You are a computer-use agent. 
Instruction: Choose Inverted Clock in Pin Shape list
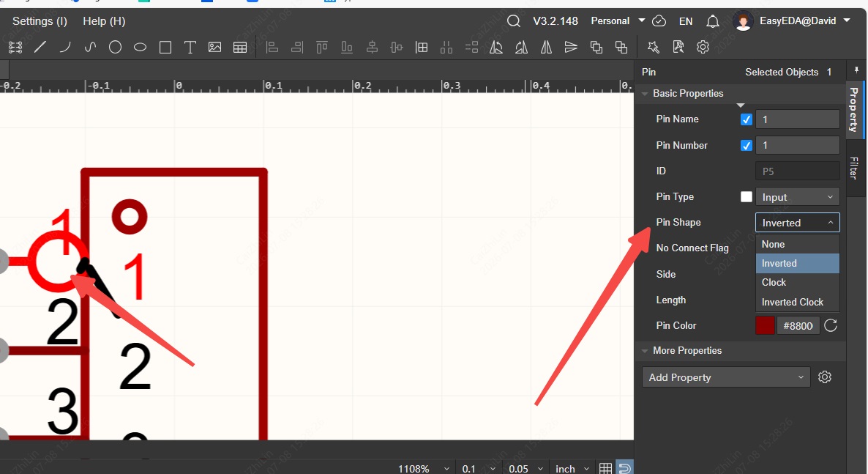click(798, 302)
